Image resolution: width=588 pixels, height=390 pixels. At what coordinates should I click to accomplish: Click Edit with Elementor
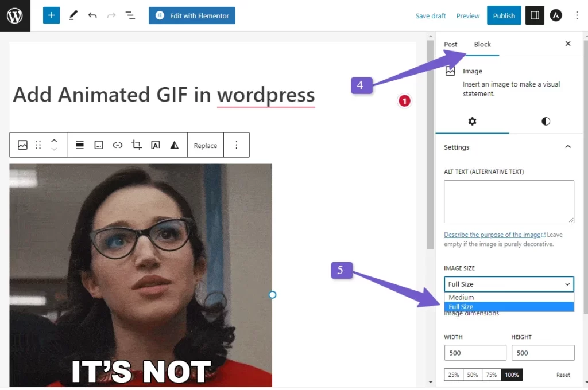pos(192,15)
